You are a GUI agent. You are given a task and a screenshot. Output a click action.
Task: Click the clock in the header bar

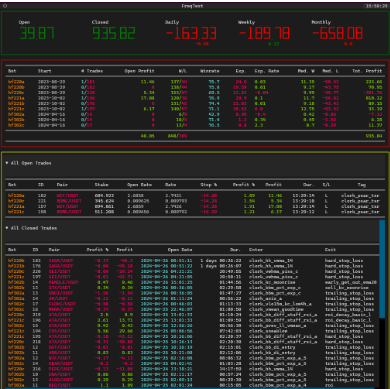[376, 6]
